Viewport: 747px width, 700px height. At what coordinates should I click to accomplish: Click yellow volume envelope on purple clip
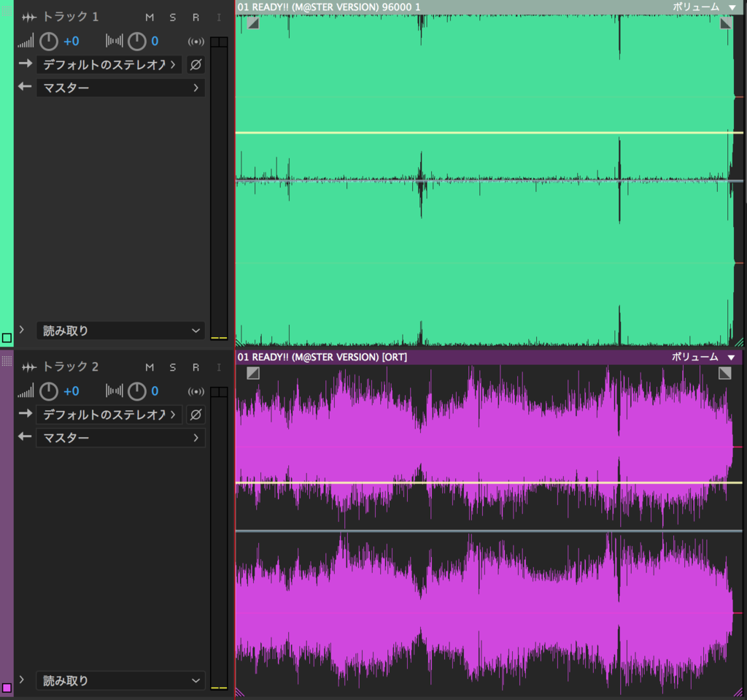[489, 482]
